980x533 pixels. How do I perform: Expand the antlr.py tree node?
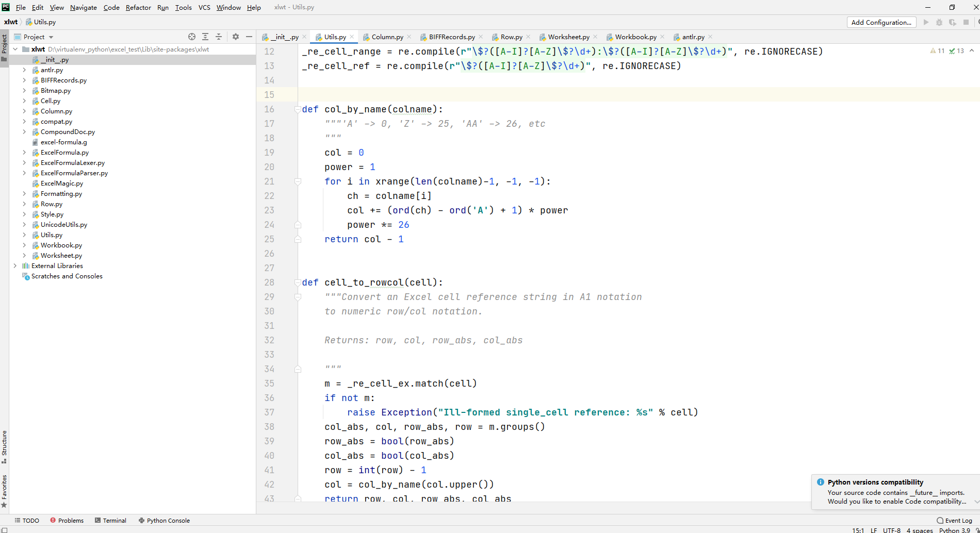click(x=24, y=70)
